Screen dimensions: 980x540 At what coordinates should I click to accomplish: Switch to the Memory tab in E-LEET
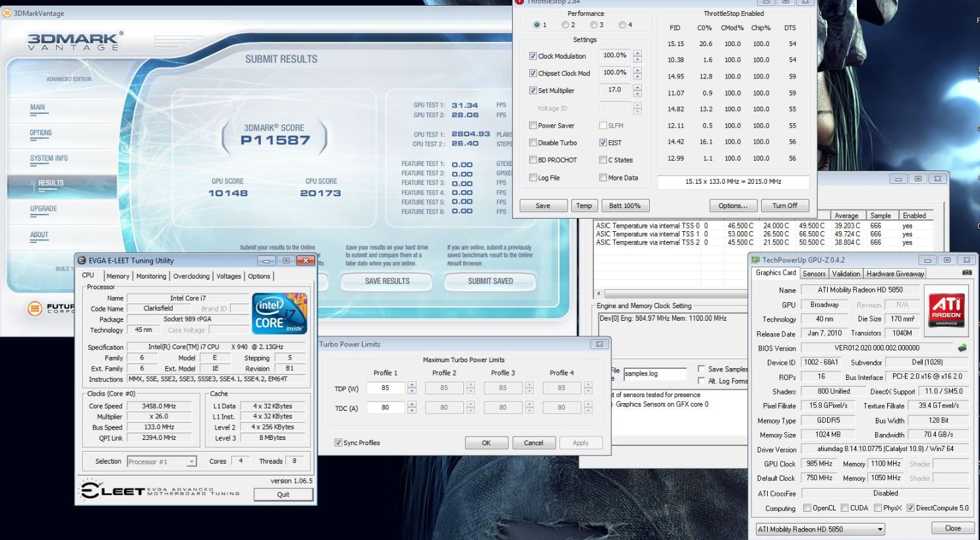(x=118, y=276)
